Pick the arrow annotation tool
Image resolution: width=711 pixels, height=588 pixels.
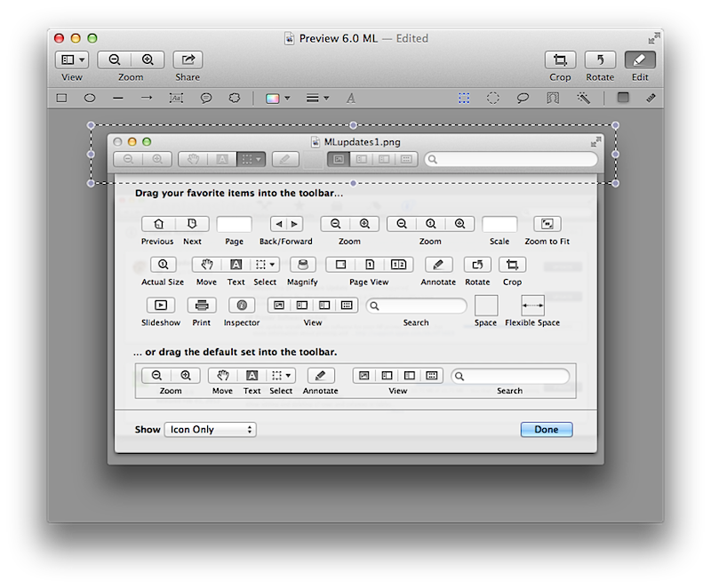(x=148, y=99)
